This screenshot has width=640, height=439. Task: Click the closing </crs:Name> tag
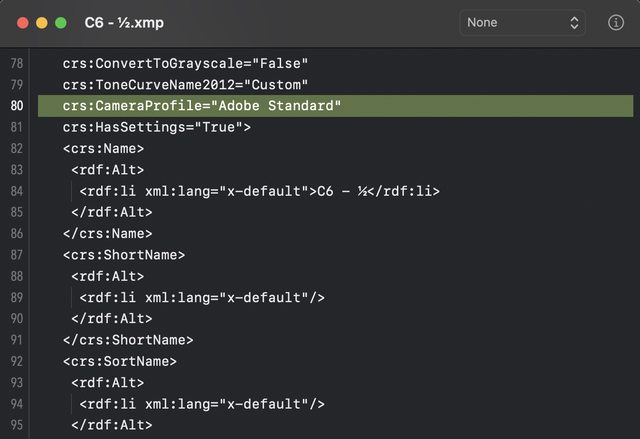click(x=107, y=233)
